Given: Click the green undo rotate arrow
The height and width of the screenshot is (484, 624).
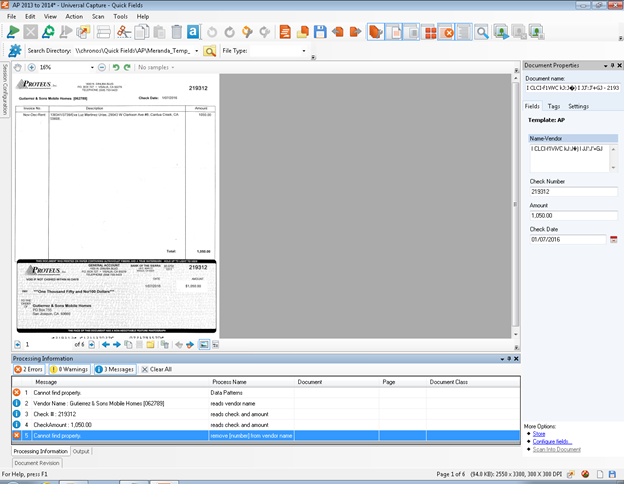Looking at the screenshot, I should tap(116, 67).
